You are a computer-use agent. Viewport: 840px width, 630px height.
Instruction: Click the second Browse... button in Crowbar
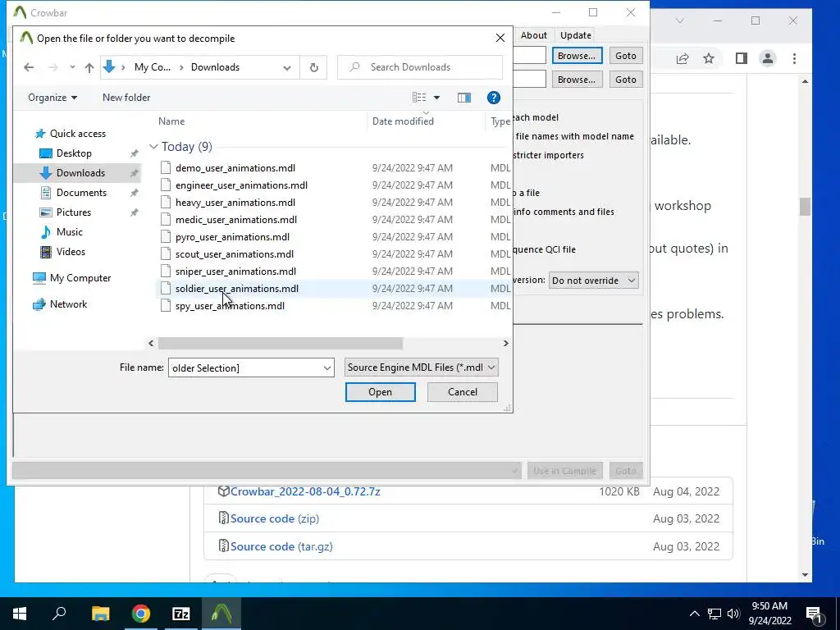[x=577, y=80]
